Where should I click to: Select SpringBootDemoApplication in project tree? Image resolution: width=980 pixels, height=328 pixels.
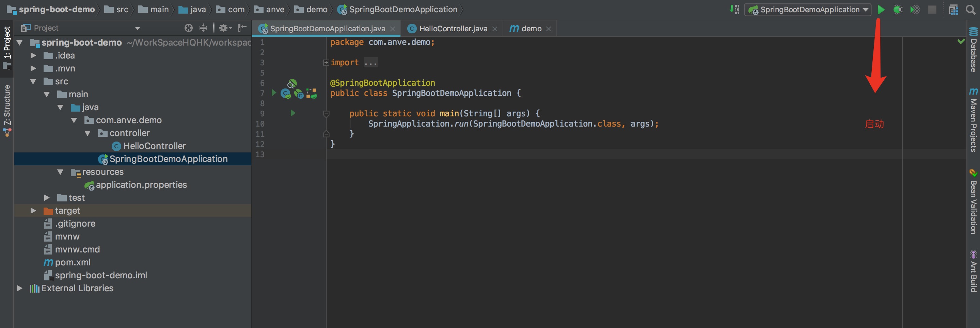tap(163, 159)
